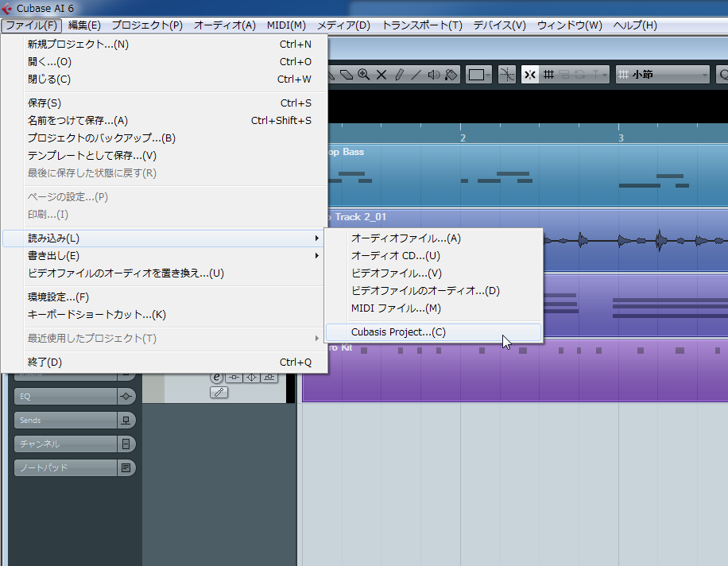Click the grid snap type icon

point(549,75)
